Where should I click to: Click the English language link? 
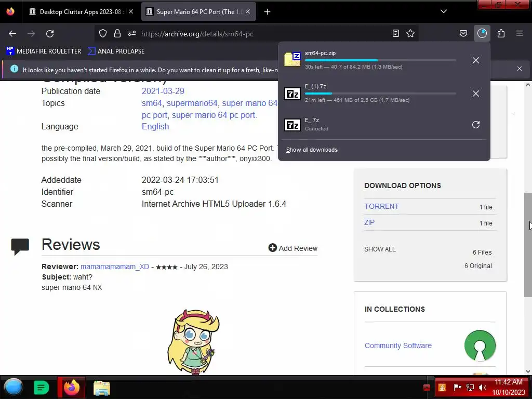click(x=155, y=127)
